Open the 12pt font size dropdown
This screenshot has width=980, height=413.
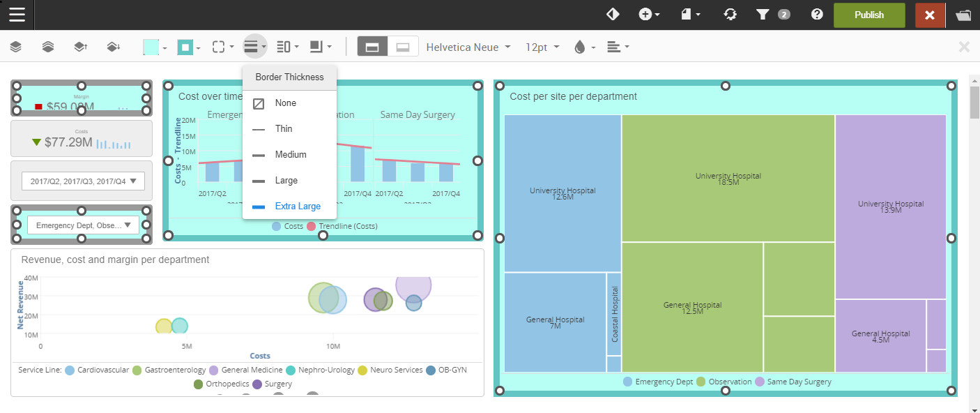tap(542, 47)
